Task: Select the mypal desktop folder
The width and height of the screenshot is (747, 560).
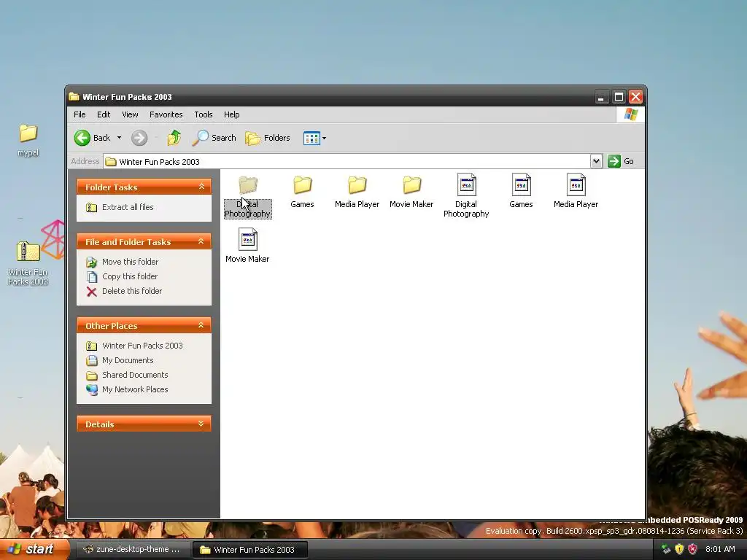Action: pyautogui.click(x=28, y=133)
